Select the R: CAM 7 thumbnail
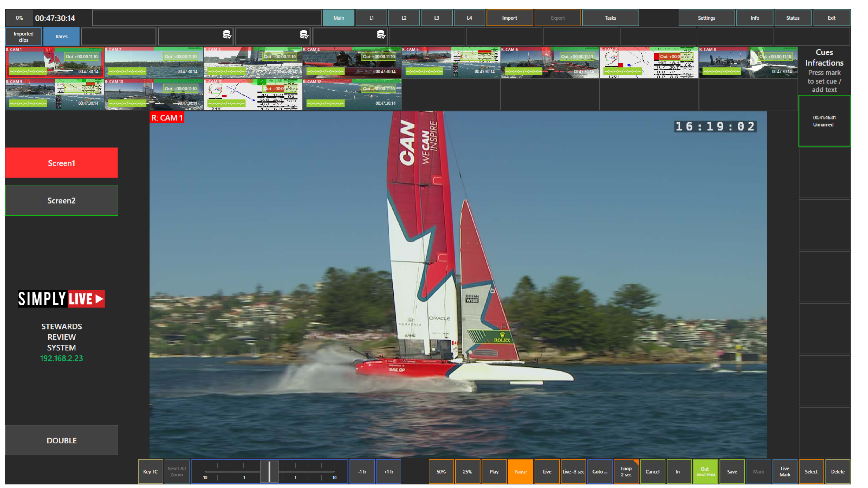The image size is (868, 488). [x=649, y=62]
